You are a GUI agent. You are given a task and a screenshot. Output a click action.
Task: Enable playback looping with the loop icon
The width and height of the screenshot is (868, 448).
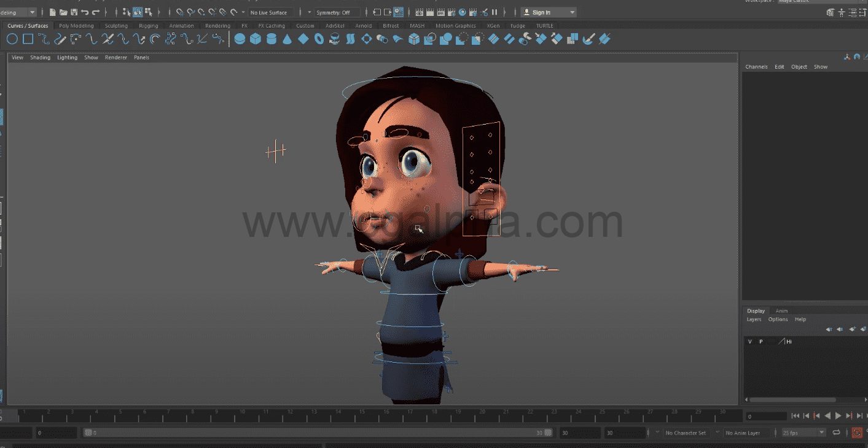[837, 432]
